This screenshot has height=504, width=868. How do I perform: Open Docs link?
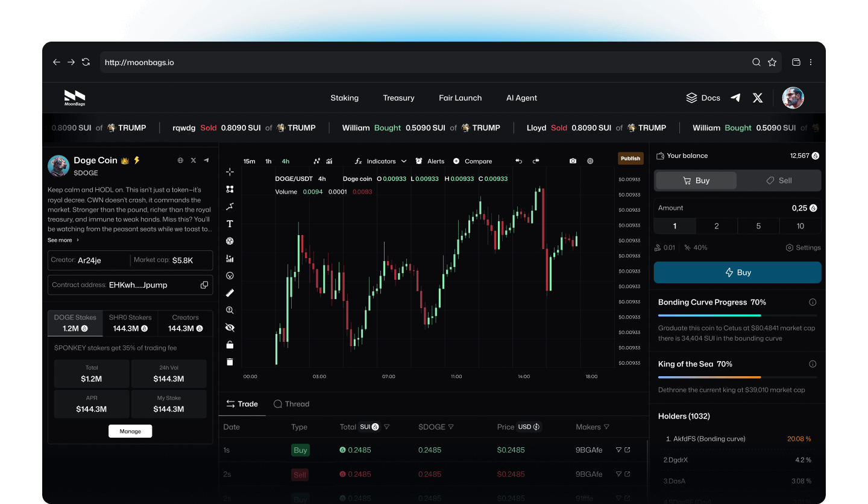(703, 98)
